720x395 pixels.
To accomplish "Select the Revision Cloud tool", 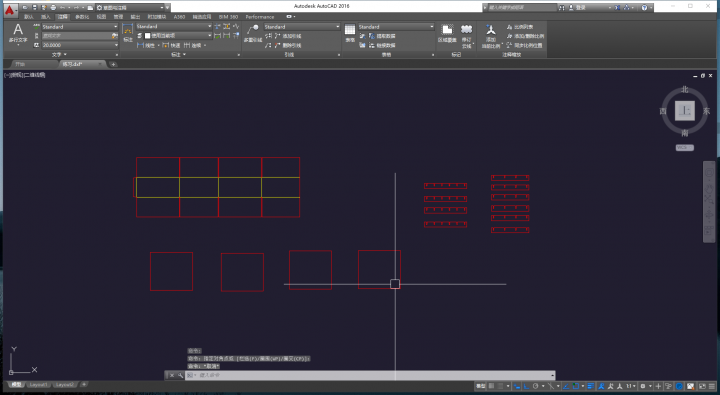I will (x=467, y=35).
